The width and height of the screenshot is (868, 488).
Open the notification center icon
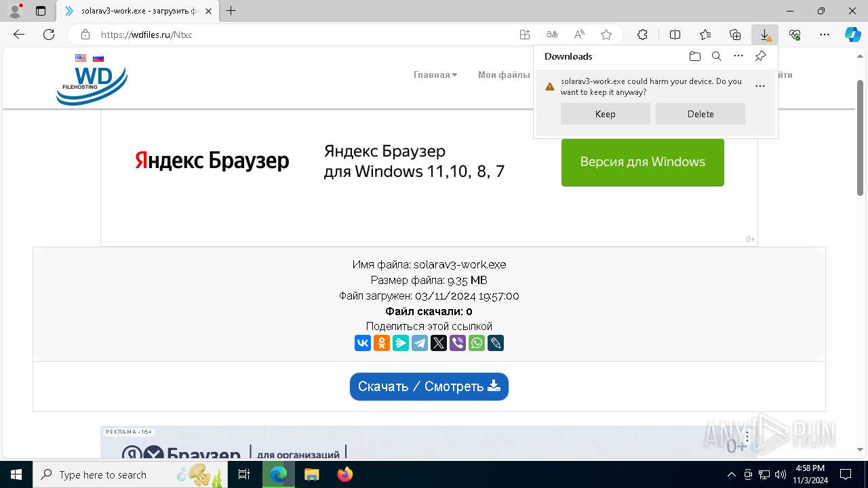[x=846, y=474]
